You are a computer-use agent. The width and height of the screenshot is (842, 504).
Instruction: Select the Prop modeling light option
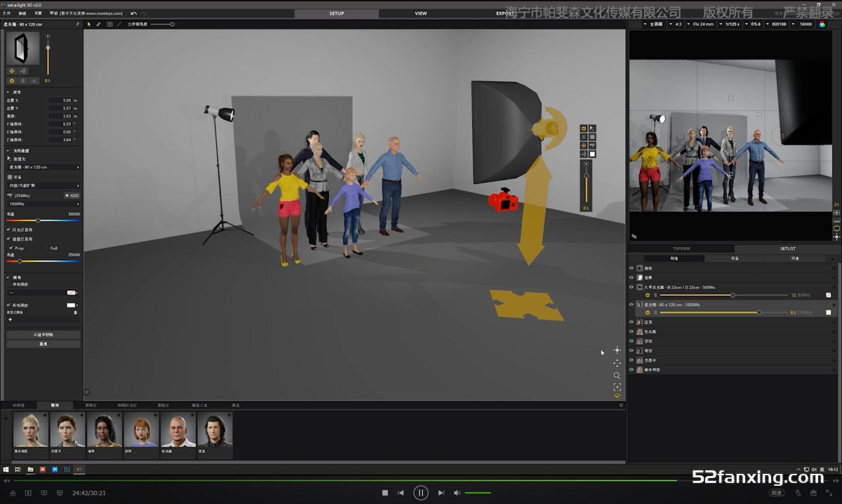[x=10, y=248]
